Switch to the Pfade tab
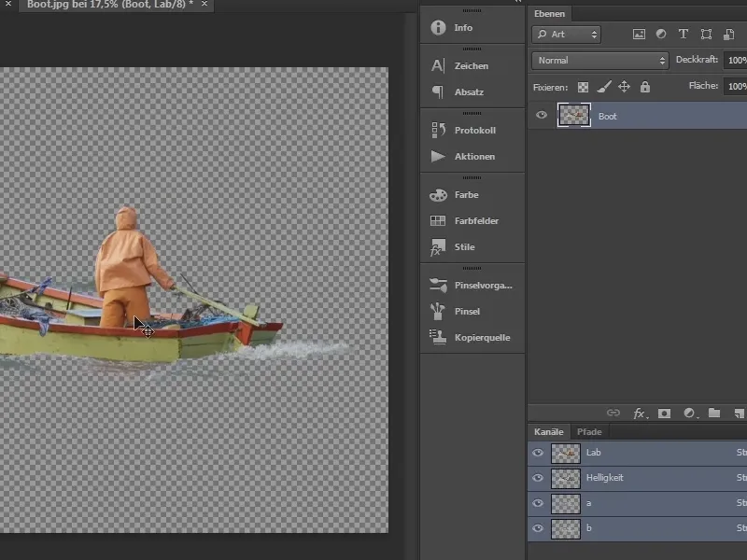Viewport: 747px width, 560px height. 589,432
